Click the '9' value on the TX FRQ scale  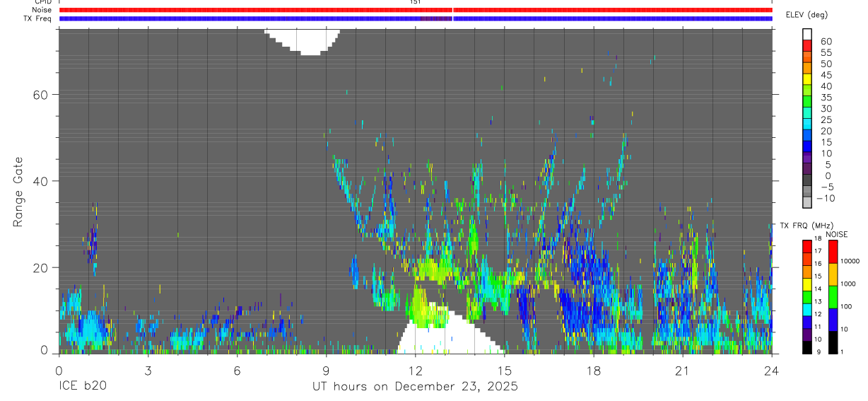pos(819,352)
